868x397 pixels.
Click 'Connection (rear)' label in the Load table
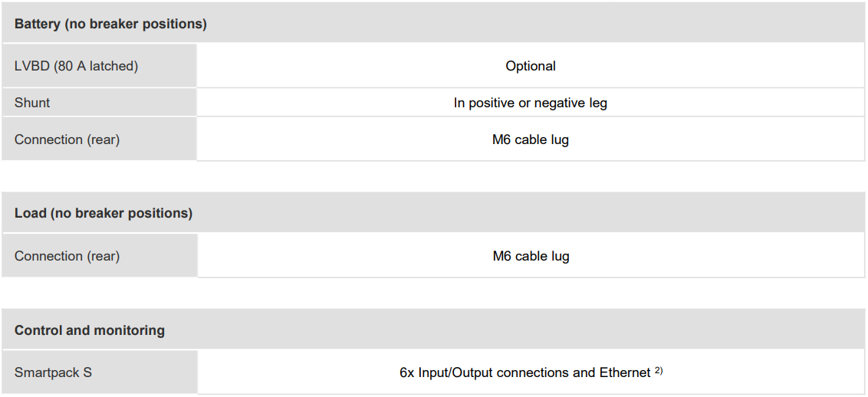67,256
